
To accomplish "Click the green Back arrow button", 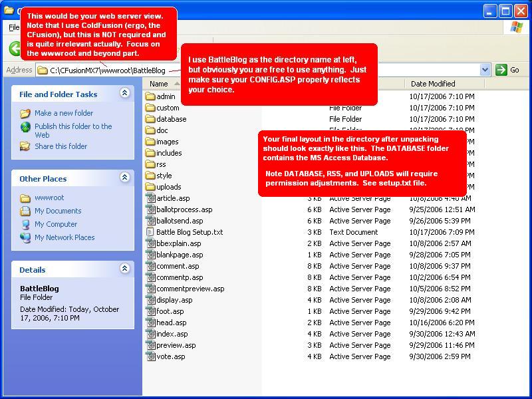I will tap(15, 48).
